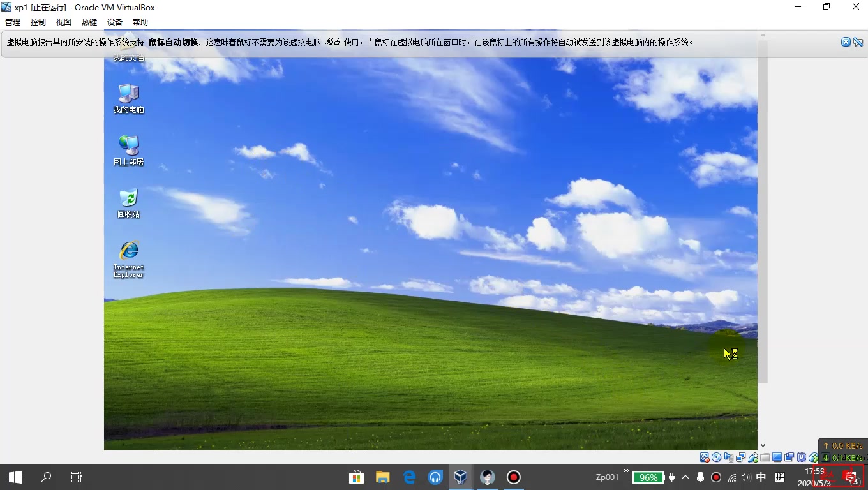Open the 热键 menu in VirtualBox
The width and height of the screenshot is (868, 490).
coord(89,21)
